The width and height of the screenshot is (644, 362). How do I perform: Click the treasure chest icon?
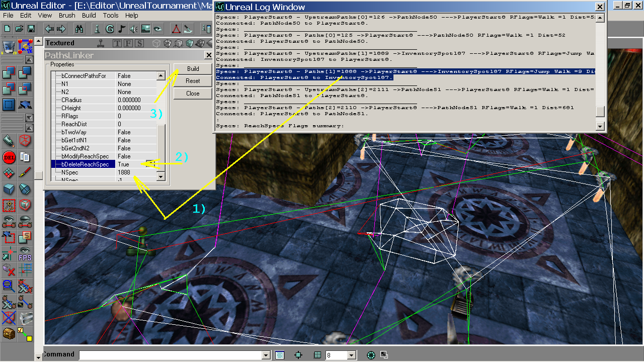coord(8,333)
